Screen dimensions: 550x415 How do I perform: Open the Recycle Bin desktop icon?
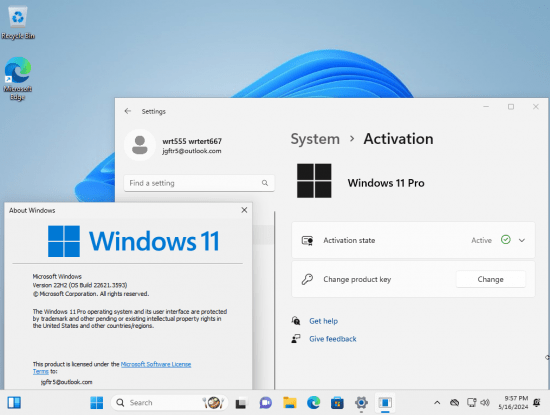pos(18,22)
